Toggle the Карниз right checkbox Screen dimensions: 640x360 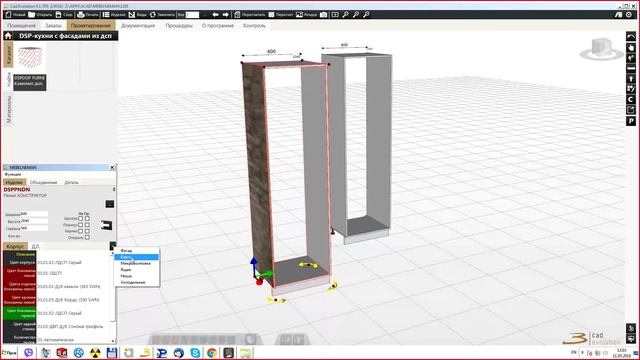click(87, 231)
